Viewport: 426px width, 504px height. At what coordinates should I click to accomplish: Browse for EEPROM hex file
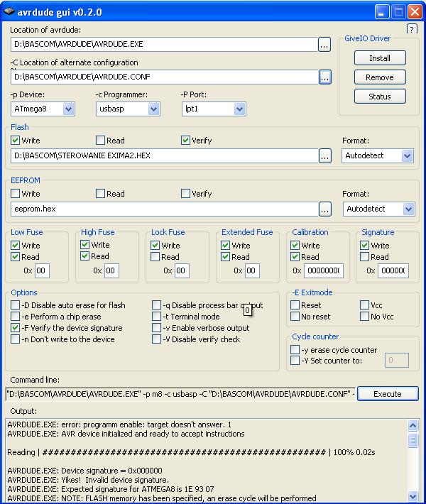[324, 209]
